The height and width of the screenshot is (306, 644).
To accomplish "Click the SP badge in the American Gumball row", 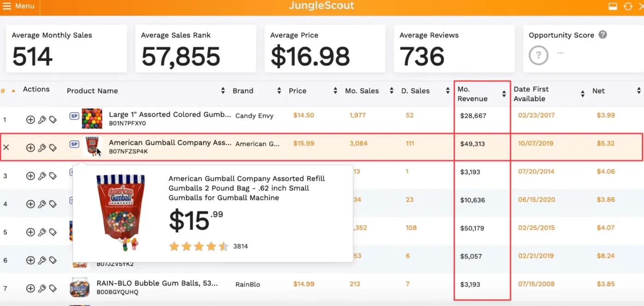I will 74,144.
